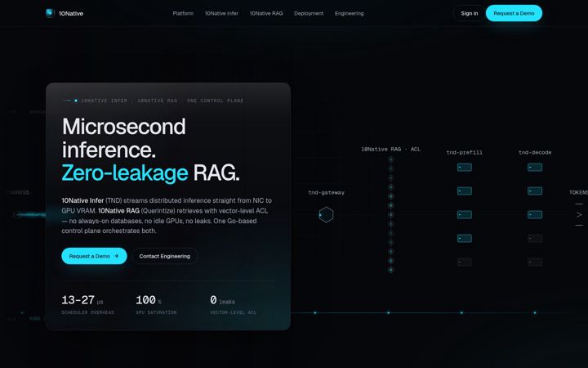This screenshot has width=588, height=368.
Task: Click the tnd-prefill column label
Action: [x=464, y=152]
